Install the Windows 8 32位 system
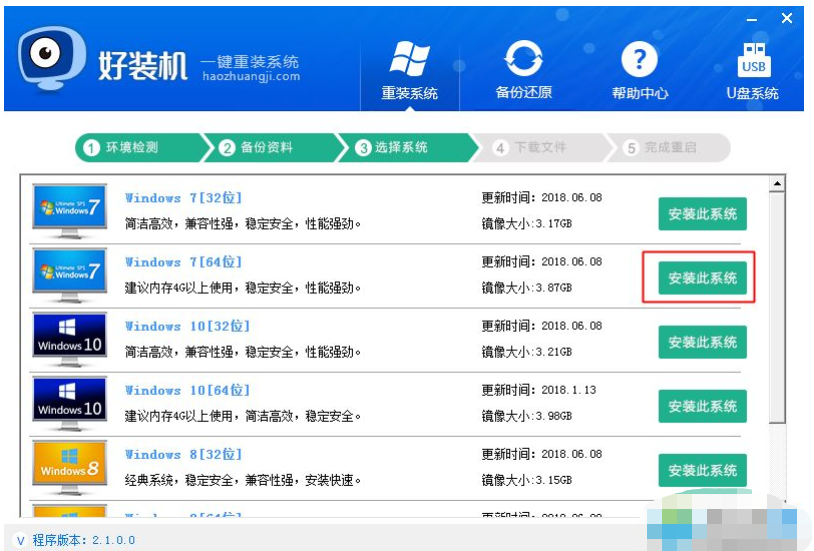 (702, 471)
